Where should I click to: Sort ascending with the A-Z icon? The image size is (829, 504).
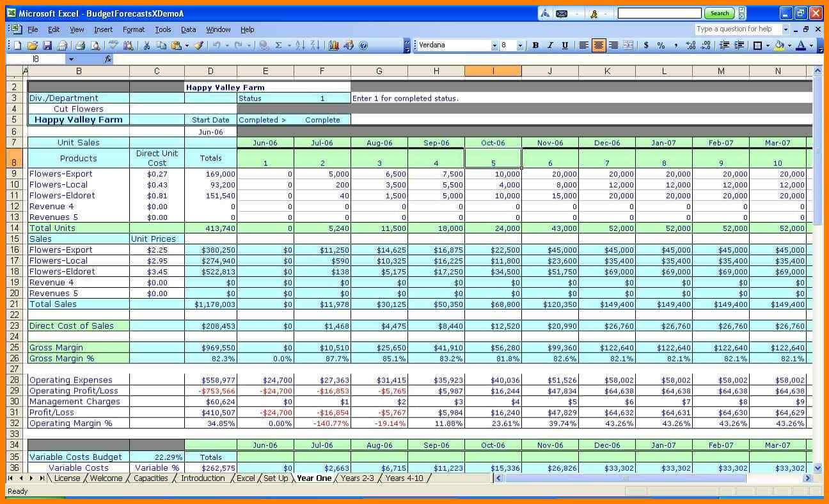pos(299,45)
